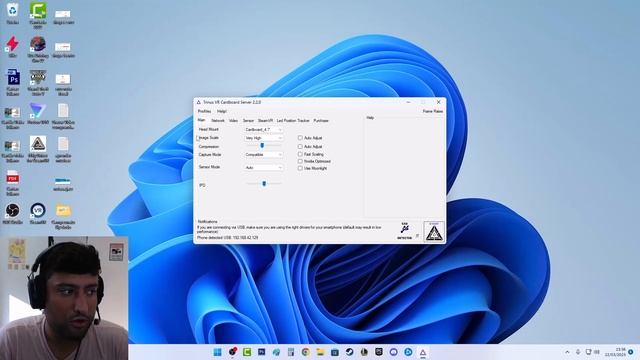Open the Photoshop desktop shortcut

tap(13, 82)
